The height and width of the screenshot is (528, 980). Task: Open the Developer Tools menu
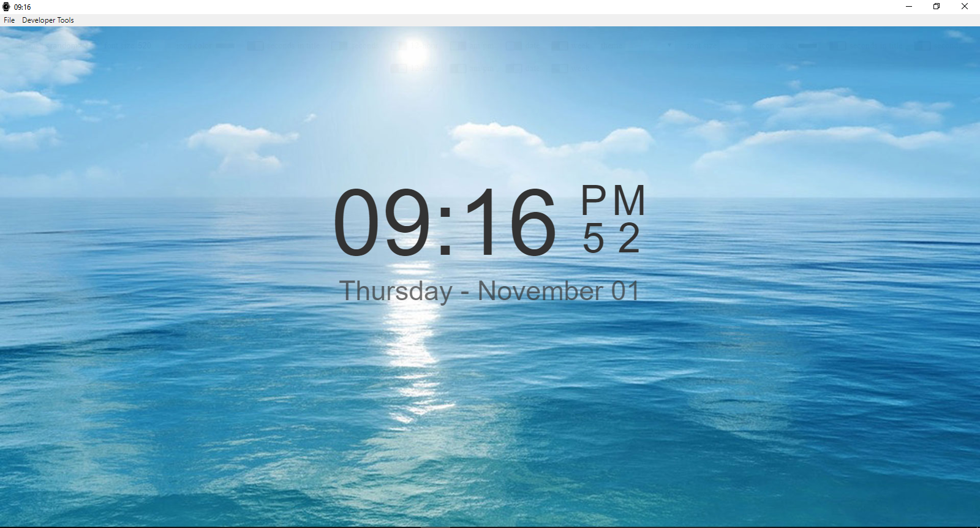point(48,20)
